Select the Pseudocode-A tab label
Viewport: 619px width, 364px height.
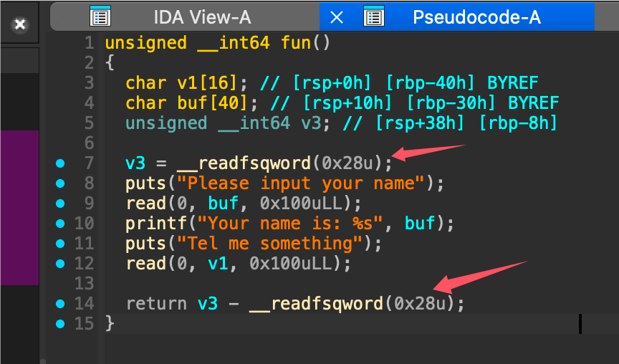point(476,17)
